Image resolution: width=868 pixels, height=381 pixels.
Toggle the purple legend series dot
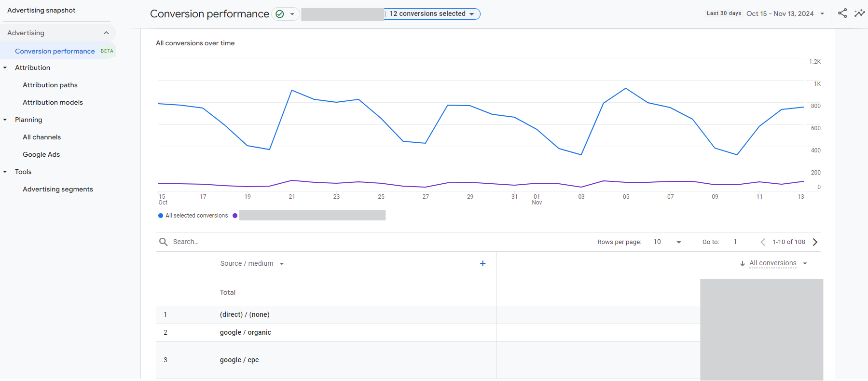coord(235,216)
